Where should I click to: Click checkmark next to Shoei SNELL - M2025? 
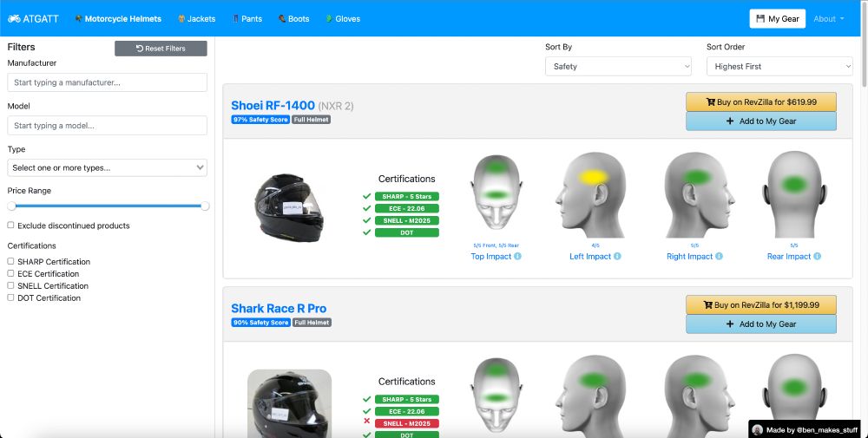pos(366,220)
